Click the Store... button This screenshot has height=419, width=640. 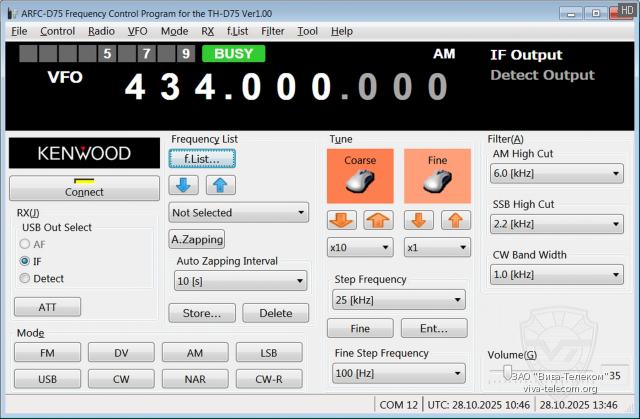(x=202, y=313)
